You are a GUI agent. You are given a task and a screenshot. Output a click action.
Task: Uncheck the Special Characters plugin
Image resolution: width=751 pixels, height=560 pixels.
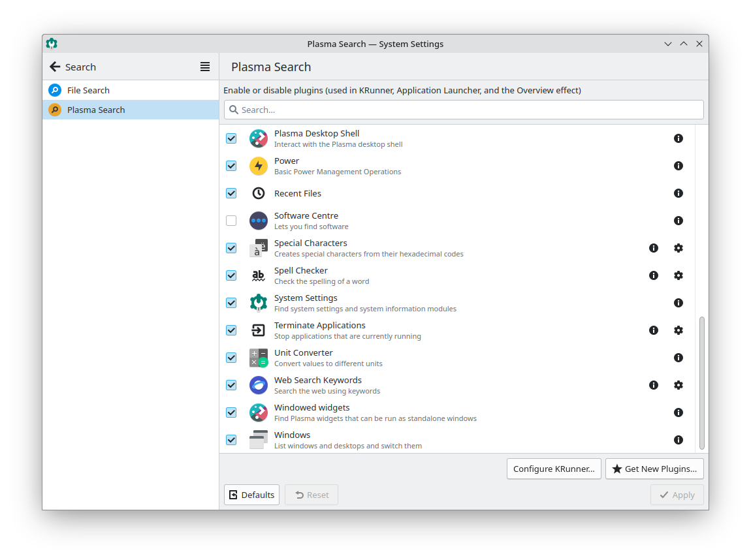click(231, 248)
